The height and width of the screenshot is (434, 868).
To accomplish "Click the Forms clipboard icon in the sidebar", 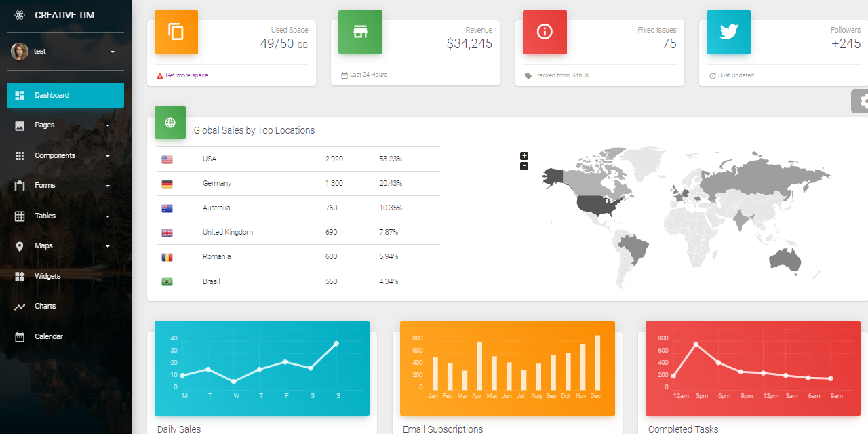I will [20, 185].
